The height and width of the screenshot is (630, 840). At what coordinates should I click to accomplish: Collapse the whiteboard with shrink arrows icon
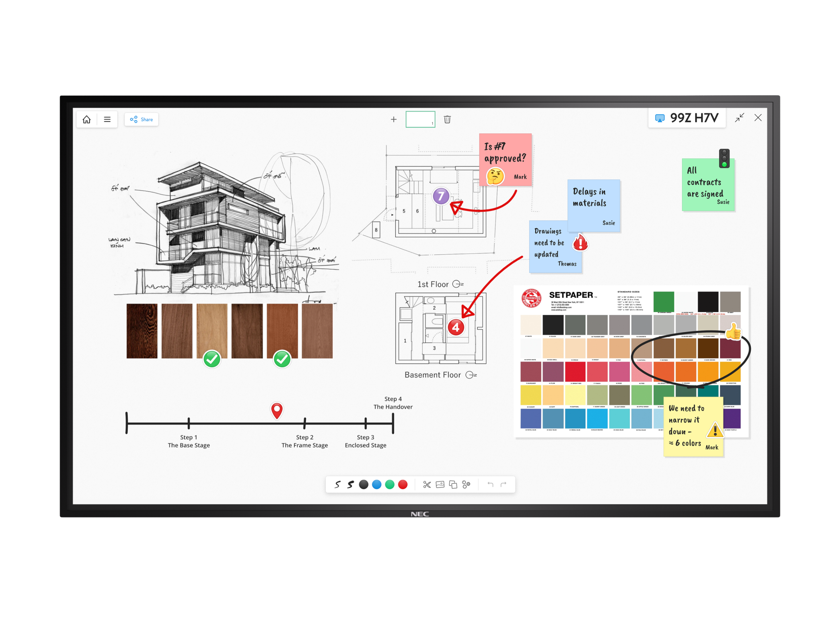tap(739, 118)
